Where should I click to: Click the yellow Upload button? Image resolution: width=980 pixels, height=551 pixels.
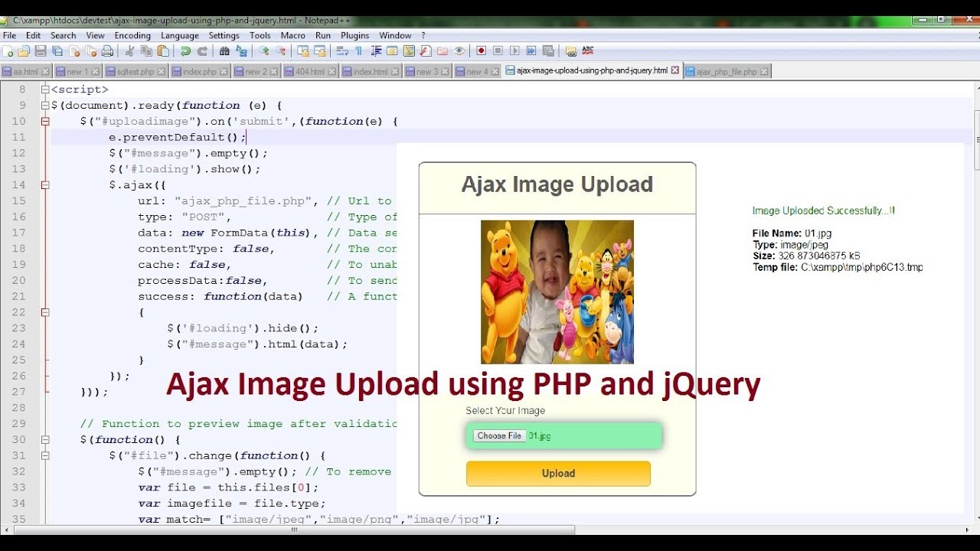[x=558, y=473]
